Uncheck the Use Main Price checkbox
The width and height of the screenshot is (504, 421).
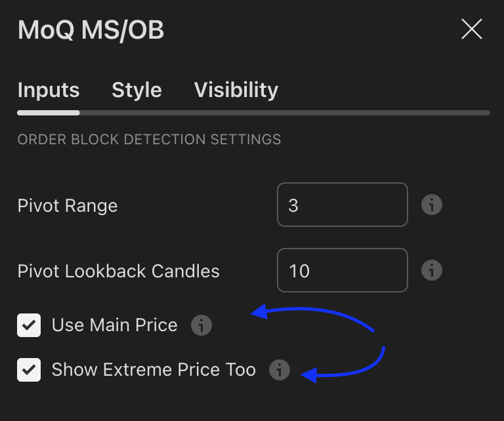click(30, 325)
